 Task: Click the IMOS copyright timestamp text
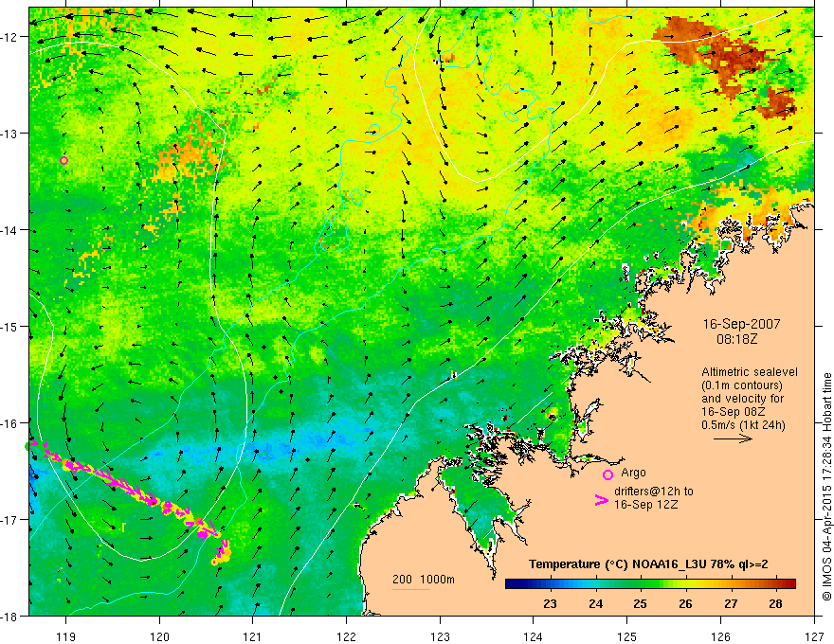coord(826,487)
